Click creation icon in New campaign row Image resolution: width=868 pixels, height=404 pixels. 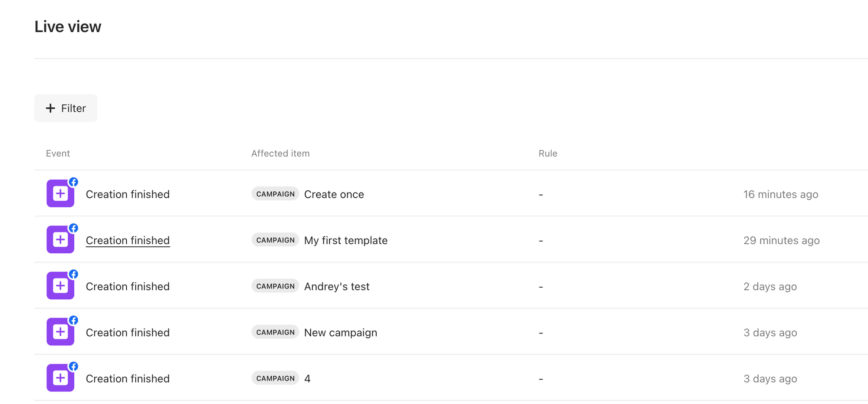[x=60, y=331]
